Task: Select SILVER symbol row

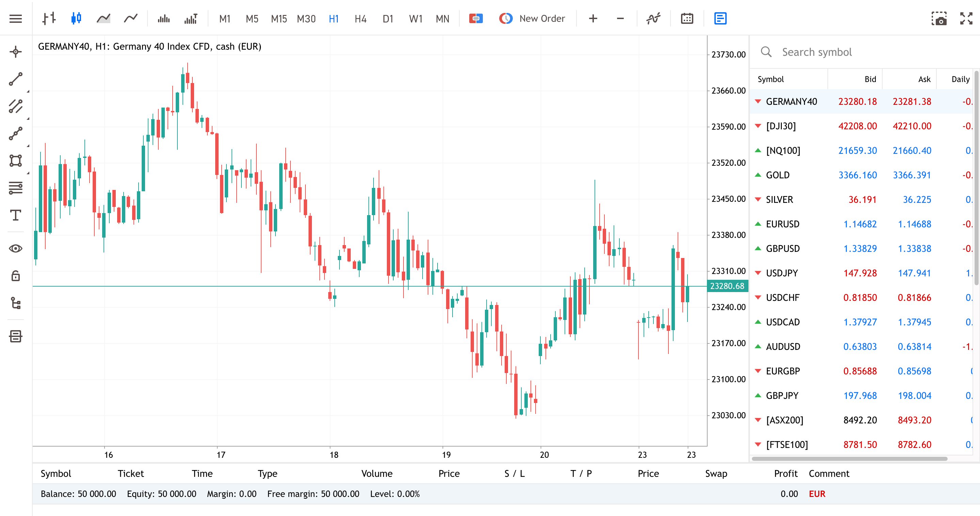Action: 861,200
